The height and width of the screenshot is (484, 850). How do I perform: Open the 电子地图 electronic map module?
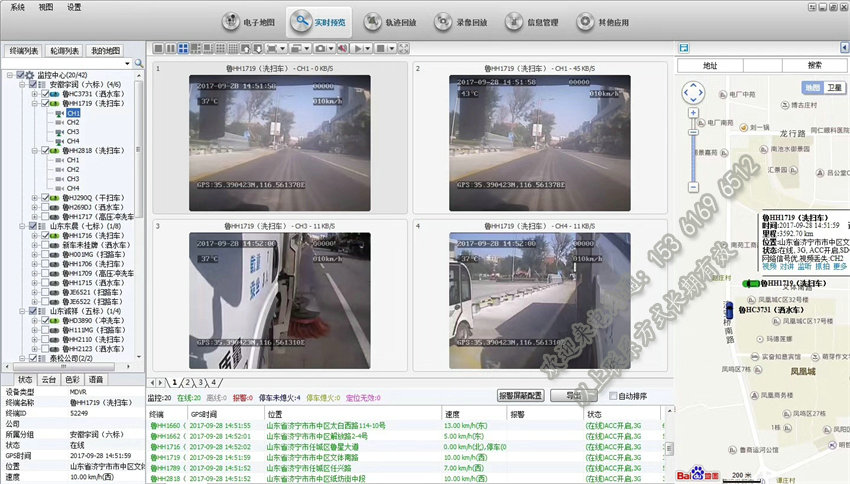tap(249, 22)
